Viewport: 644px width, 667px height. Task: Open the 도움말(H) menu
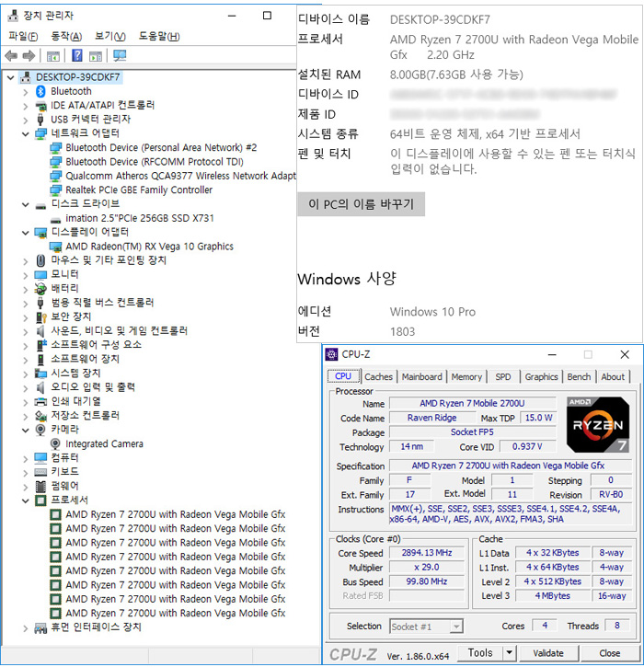tap(159, 37)
